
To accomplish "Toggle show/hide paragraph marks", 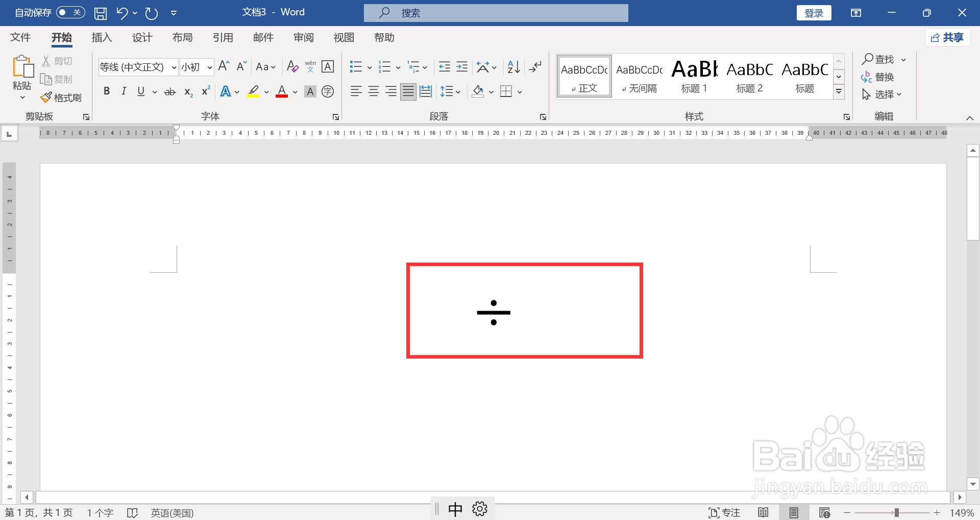I will tap(535, 66).
